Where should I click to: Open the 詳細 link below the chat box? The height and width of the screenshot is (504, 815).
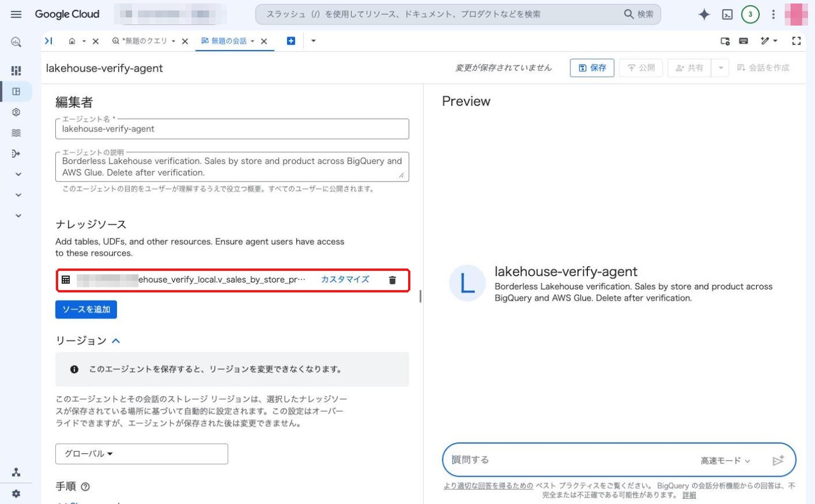689,495
